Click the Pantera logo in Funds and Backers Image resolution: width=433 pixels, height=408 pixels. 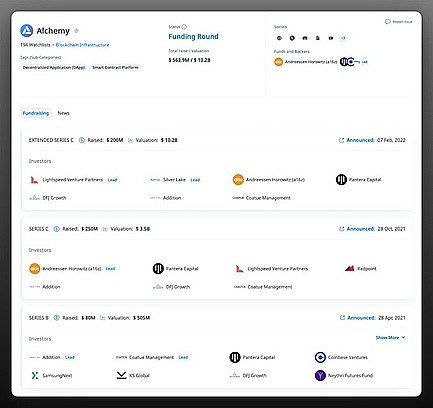tap(344, 62)
